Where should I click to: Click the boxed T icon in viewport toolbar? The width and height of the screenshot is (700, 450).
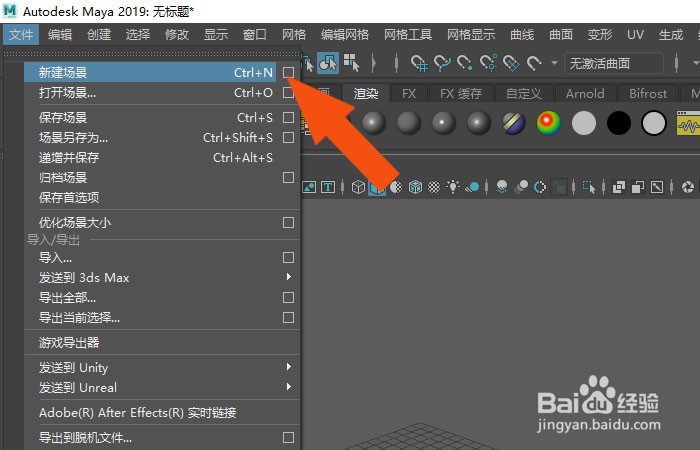coord(328,187)
